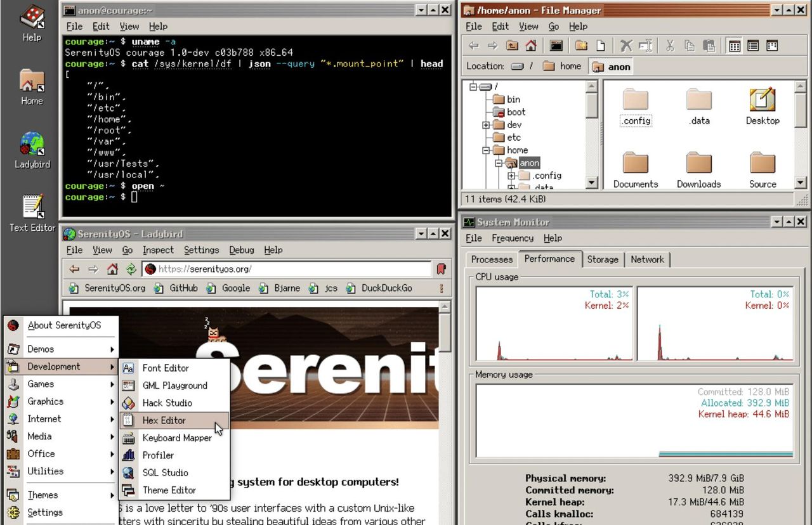Switch to Processes tab in System Monitor
The height and width of the screenshot is (525, 812).
492,259
